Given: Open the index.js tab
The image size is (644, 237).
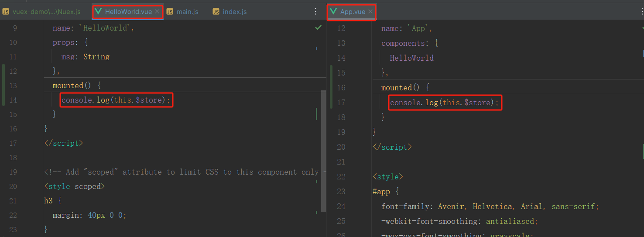Looking at the screenshot, I should point(230,12).
